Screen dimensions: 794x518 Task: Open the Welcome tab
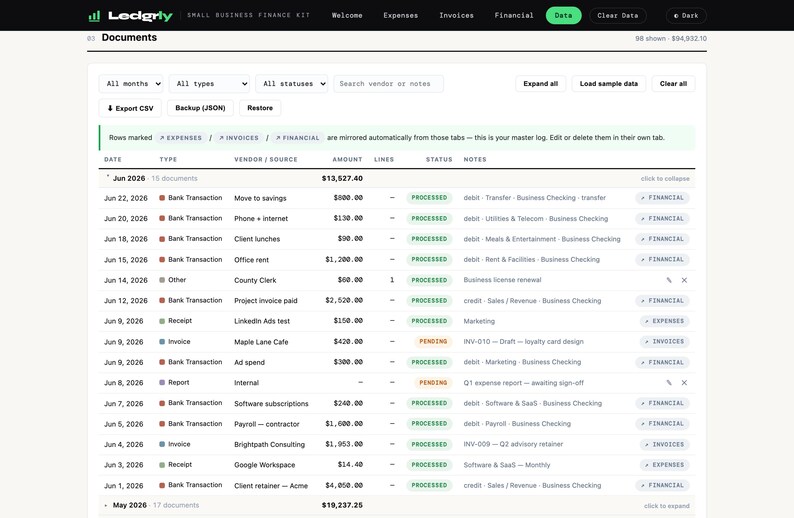347,16
